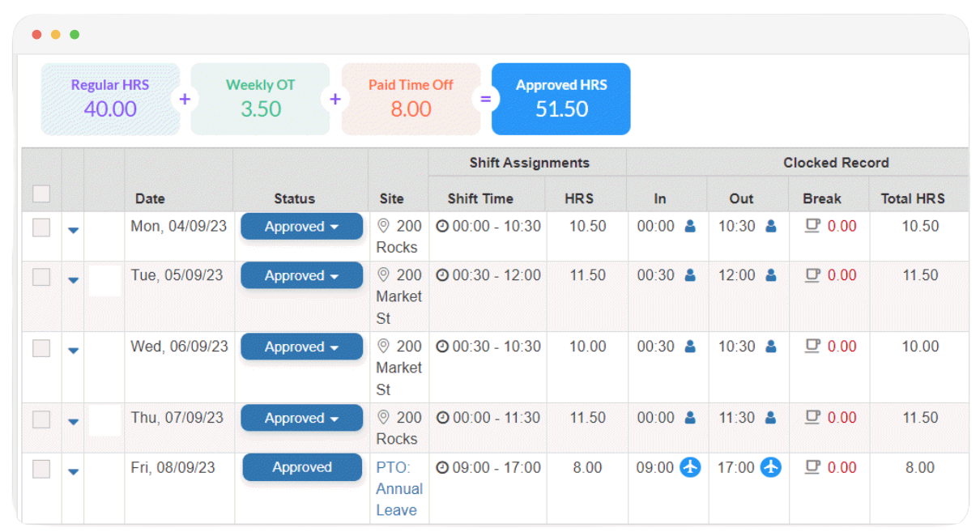The height and width of the screenshot is (532, 980).
Task: Check the row checkbox for Mon, 04/09/23
Action: [x=41, y=228]
